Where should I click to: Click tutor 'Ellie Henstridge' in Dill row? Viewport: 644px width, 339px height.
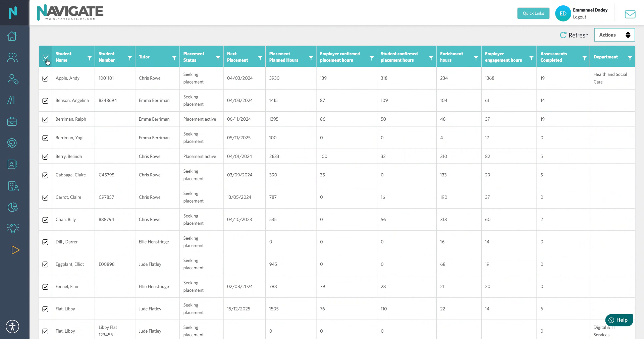(154, 242)
